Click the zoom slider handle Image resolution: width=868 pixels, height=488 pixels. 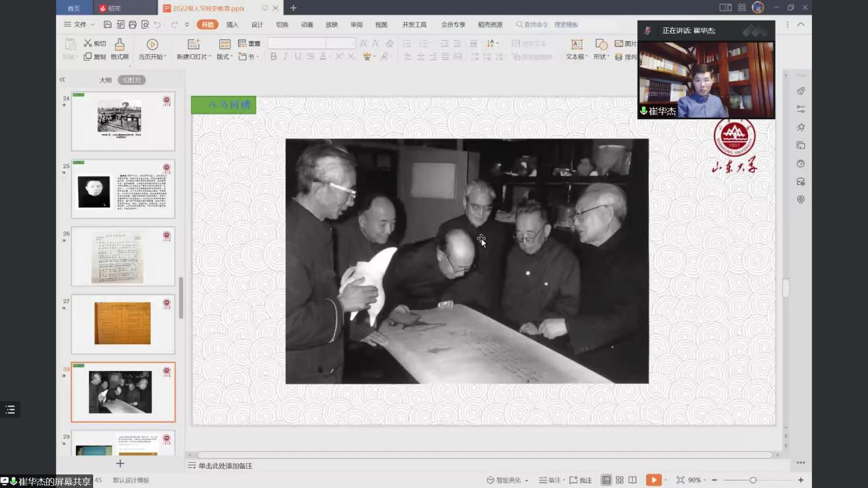pyautogui.click(x=753, y=480)
